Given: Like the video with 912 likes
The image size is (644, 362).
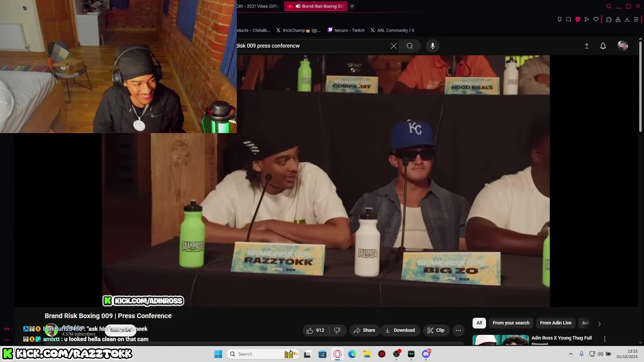Looking at the screenshot, I should pos(315,330).
